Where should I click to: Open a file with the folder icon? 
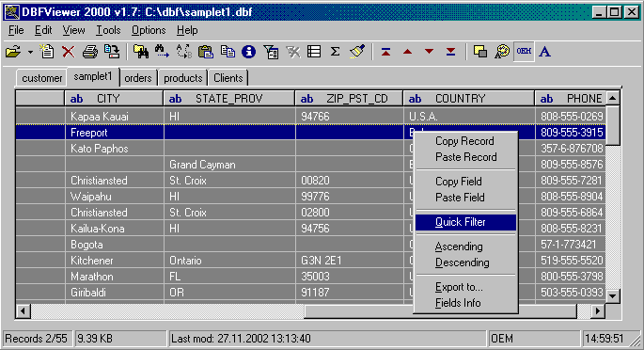[x=13, y=52]
